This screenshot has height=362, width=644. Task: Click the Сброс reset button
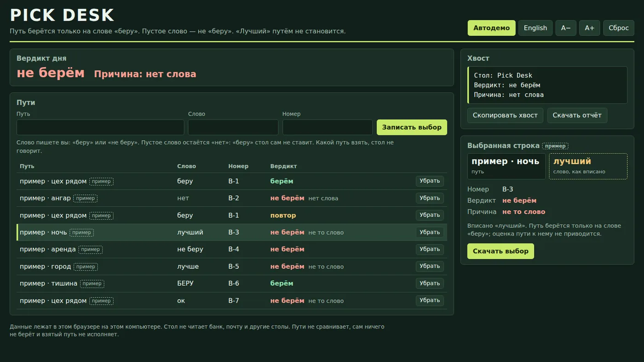[619, 28]
